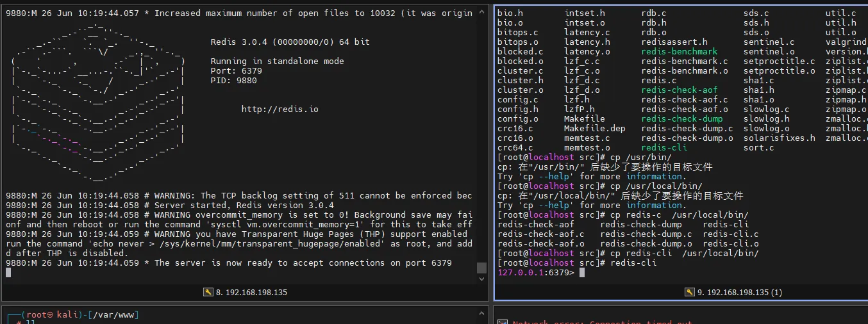The image size is (868, 324).
Task: Click the '127.0.0.1:6379>' redis-cli prompt
Action: [x=536, y=273]
